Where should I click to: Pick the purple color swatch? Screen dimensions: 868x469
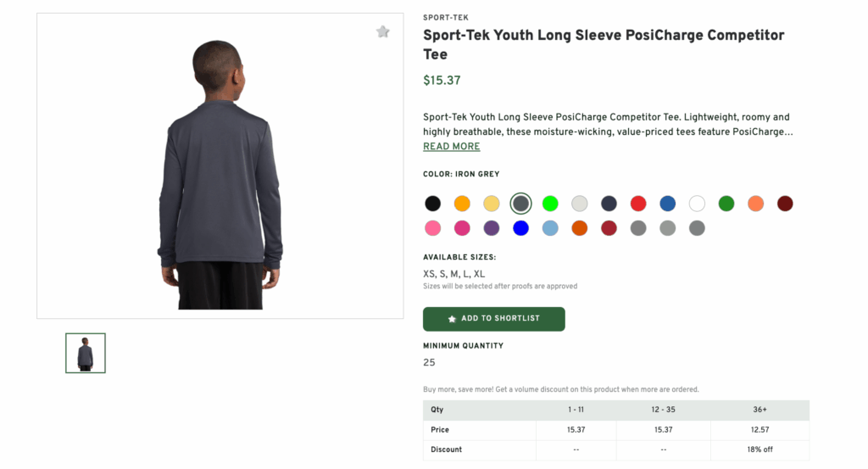tap(492, 228)
